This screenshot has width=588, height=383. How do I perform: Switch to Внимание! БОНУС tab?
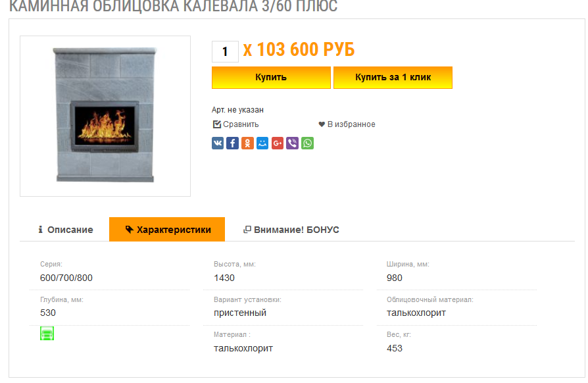(x=291, y=230)
